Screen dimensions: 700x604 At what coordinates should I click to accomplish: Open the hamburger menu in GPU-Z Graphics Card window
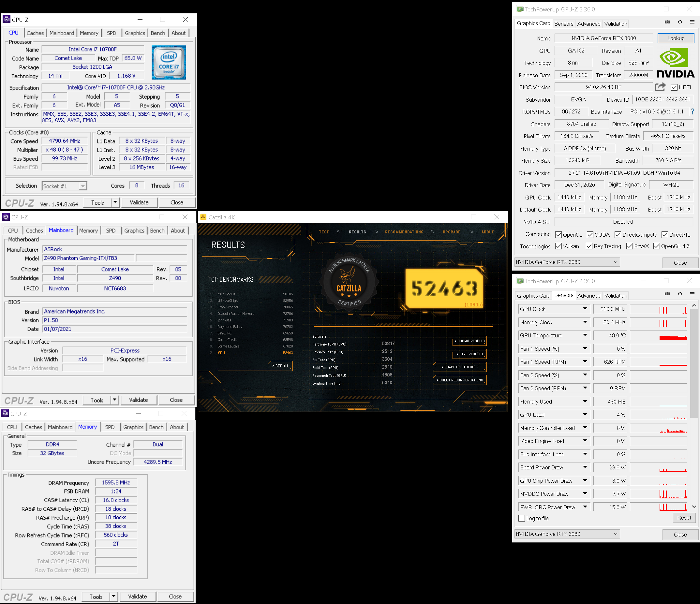point(692,22)
